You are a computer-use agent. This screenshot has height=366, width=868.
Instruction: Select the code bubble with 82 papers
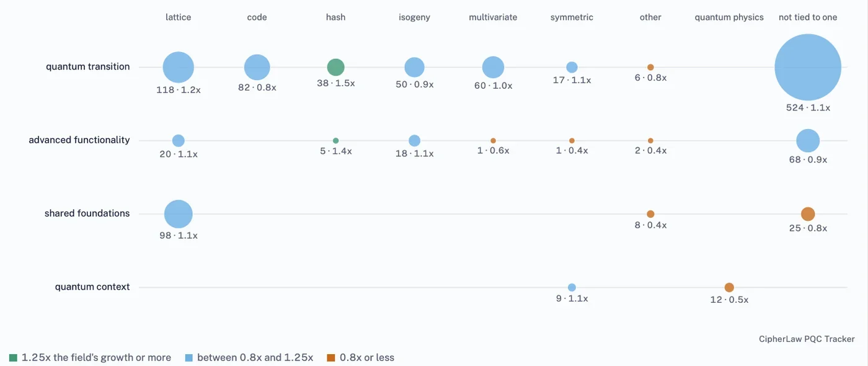pos(257,67)
